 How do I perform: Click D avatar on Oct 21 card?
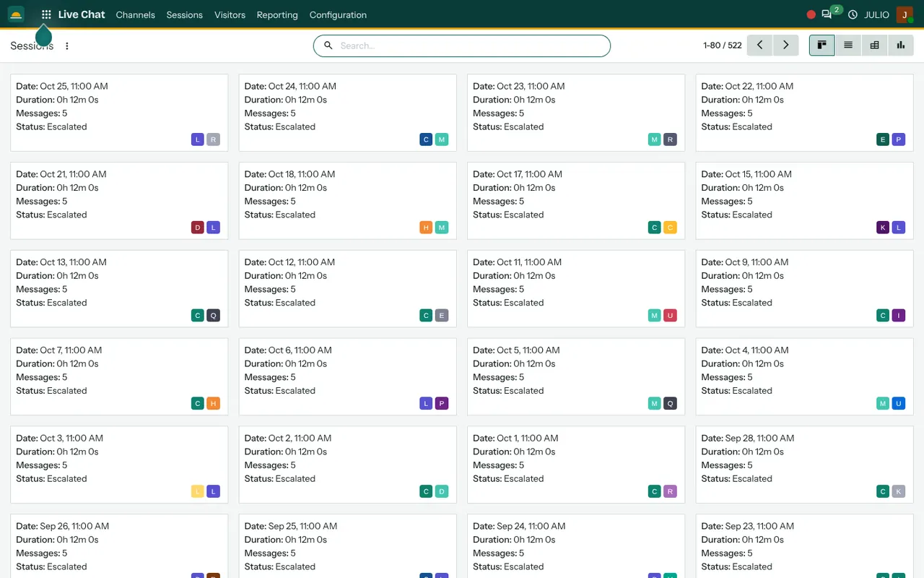point(198,228)
